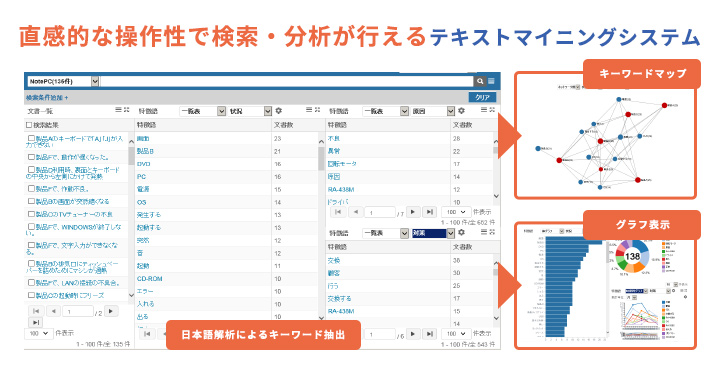Open the CD-ROM keyword link

pos(149,279)
